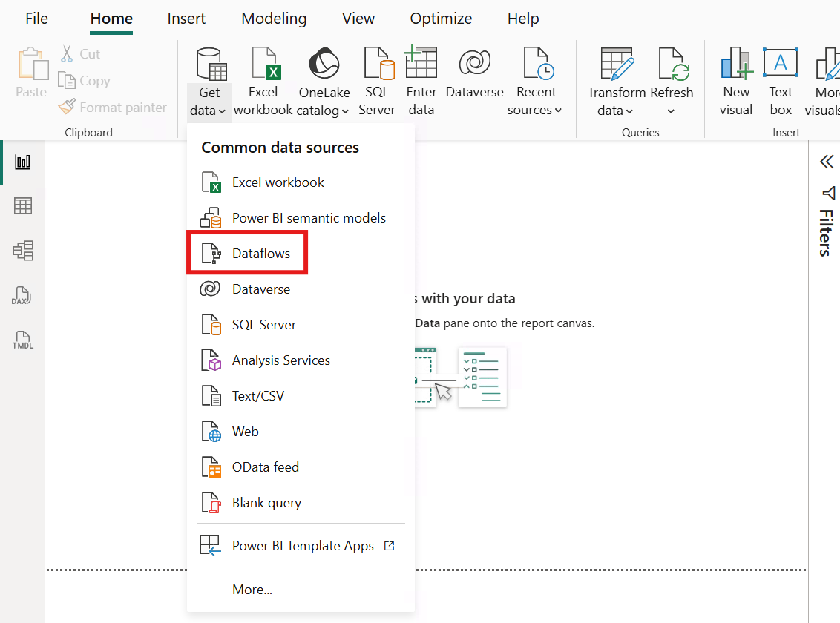Click the Paste icon in Clipboard
The image size is (840, 623).
(x=32, y=65)
